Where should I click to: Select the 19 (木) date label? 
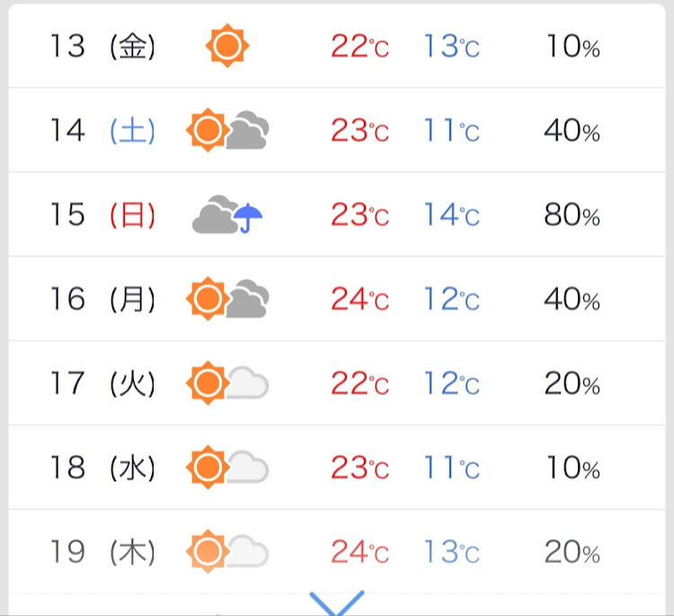tap(102, 551)
